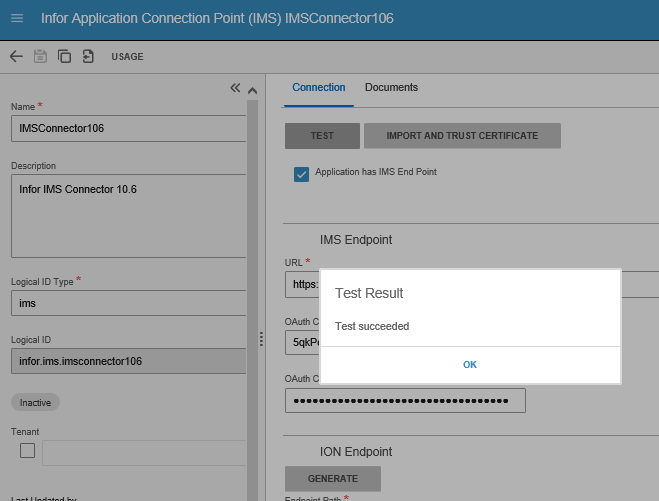Click the empty Tenant input field

coord(144,453)
